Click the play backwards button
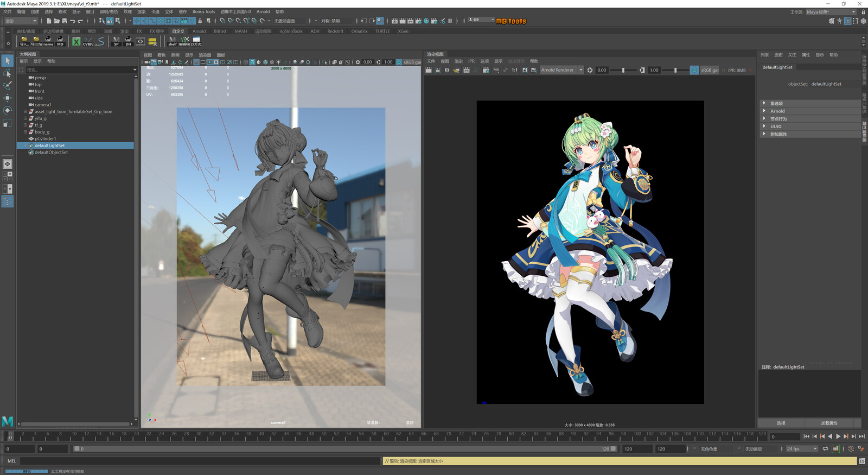This screenshot has height=475, width=868. (830, 436)
